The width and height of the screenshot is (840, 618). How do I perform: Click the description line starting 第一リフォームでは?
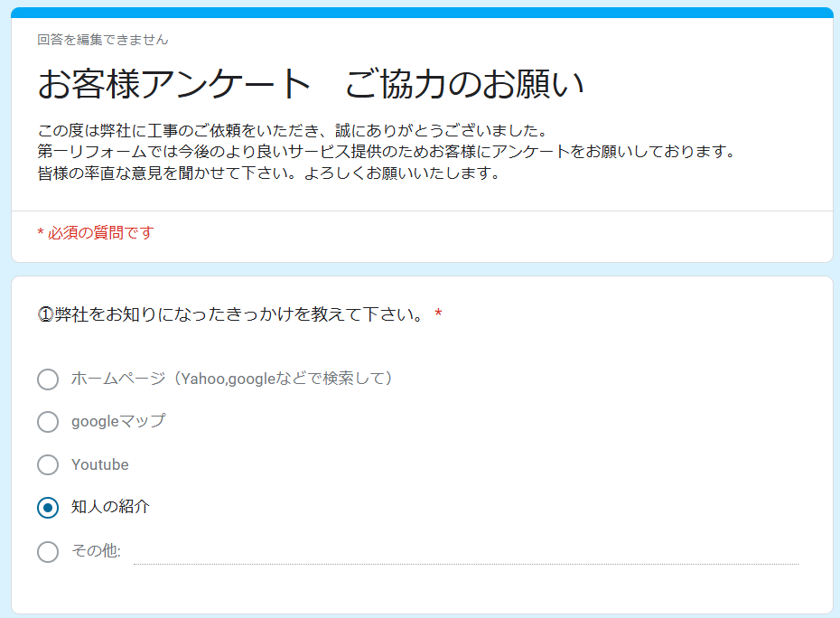(x=387, y=152)
